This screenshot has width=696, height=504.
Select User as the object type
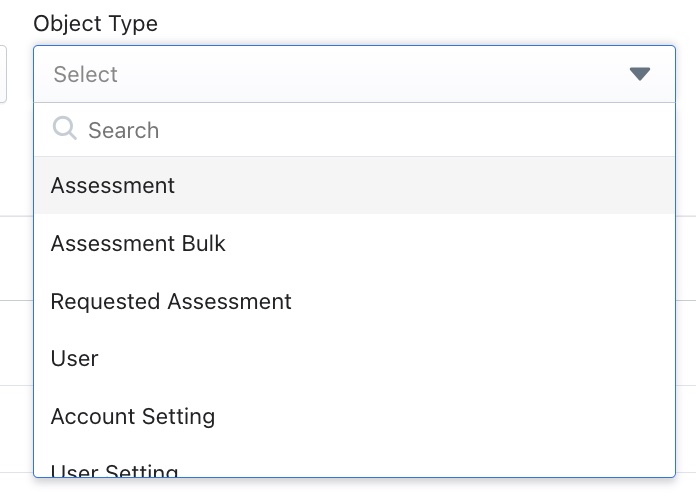click(75, 358)
